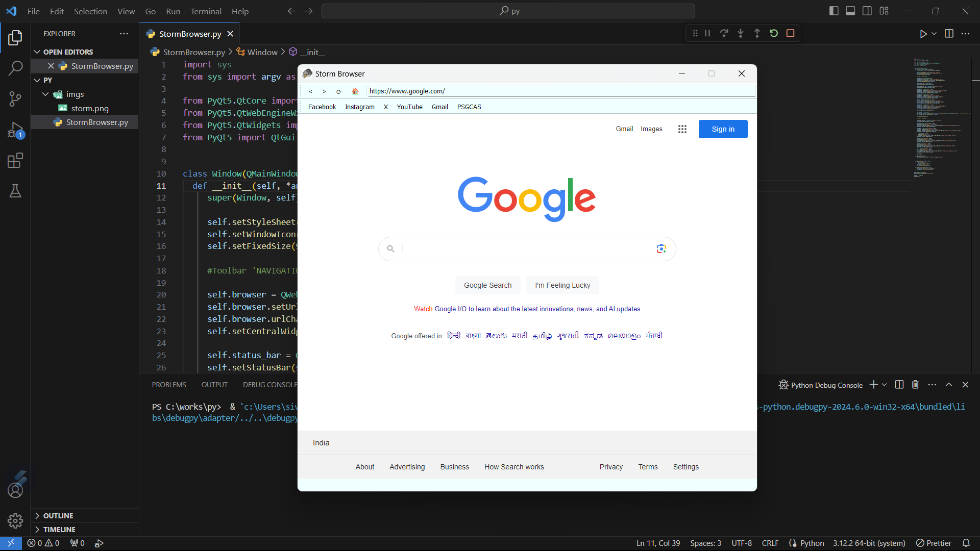Click the I'm Feeling Lucky button
The width and height of the screenshot is (980, 551).
(562, 285)
